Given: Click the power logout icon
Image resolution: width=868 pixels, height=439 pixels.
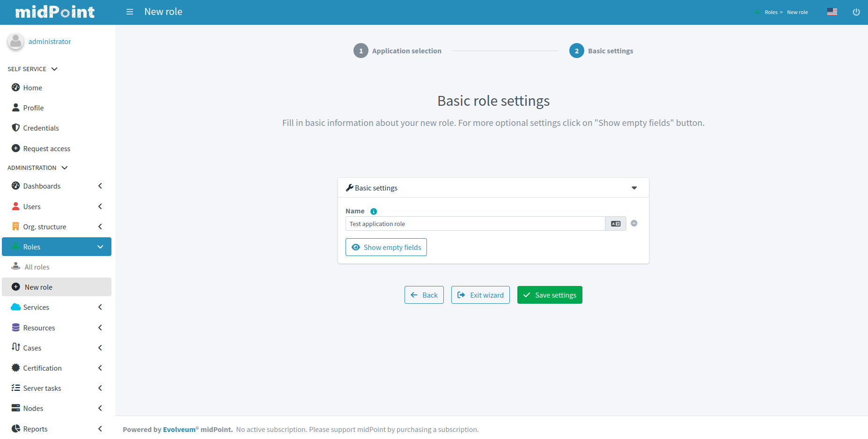Looking at the screenshot, I should click(856, 12).
